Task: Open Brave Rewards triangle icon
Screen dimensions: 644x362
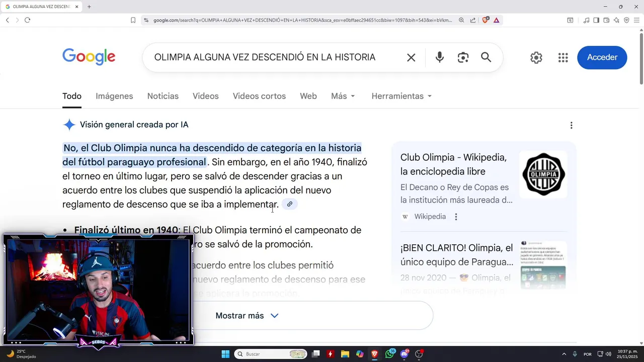Action: pyautogui.click(x=497, y=20)
